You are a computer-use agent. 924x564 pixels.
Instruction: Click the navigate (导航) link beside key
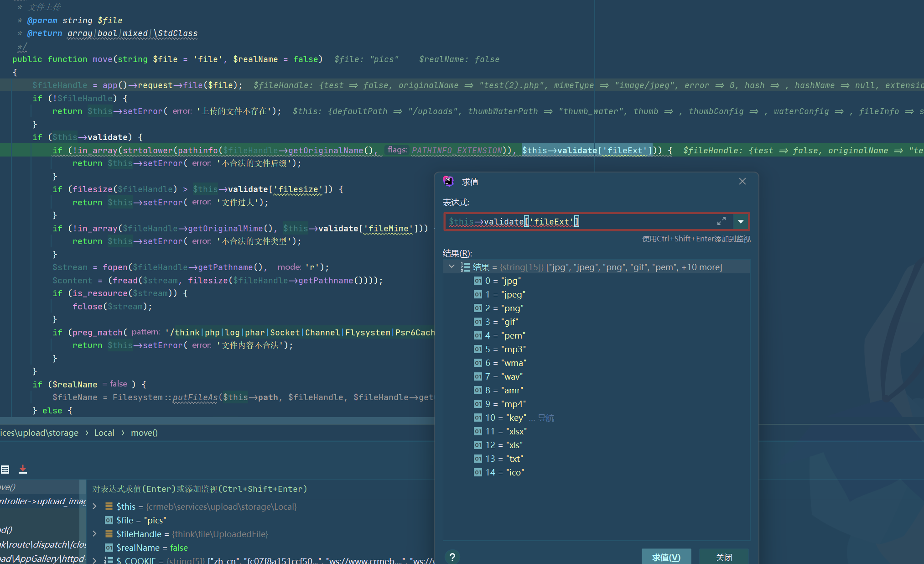click(546, 418)
